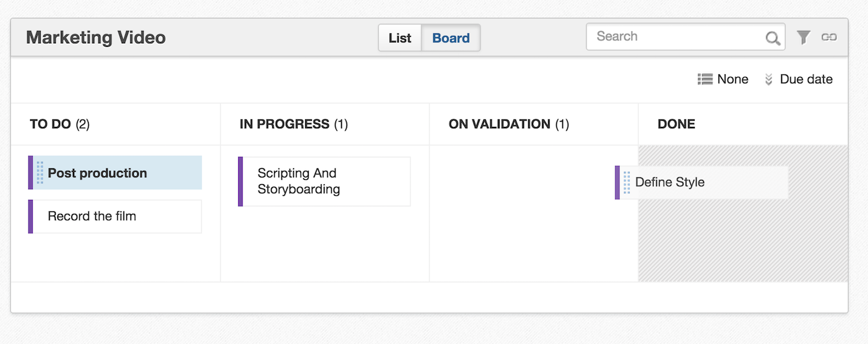Select the TO DO column header
This screenshot has height=344, width=868.
[60, 124]
